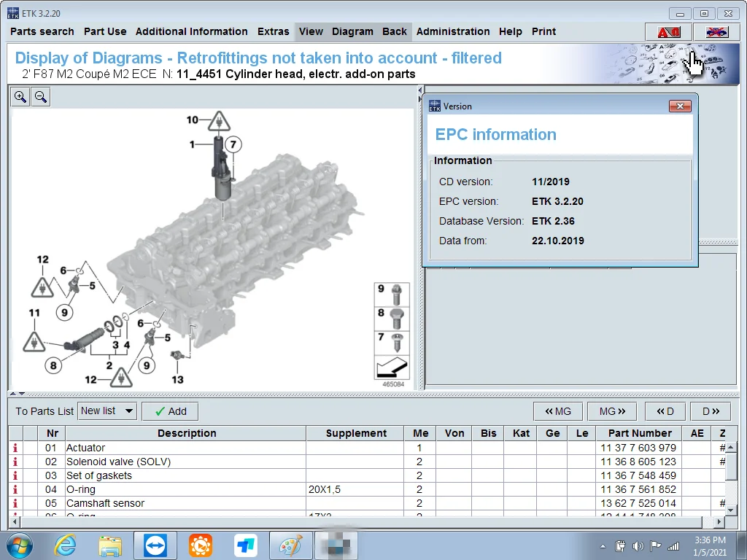
Task: Collapse the diagram pane splitter arrows
Action: pyautogui.click(x=18, y=394)
